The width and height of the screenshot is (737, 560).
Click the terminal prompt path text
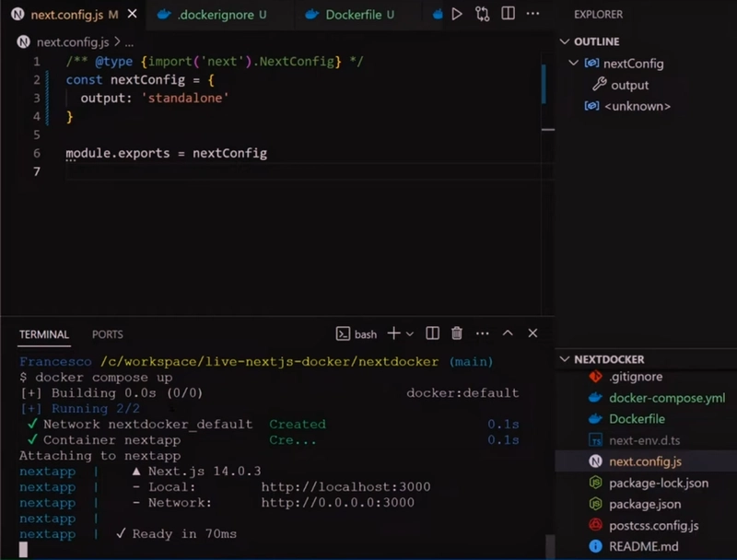[269, 362]
